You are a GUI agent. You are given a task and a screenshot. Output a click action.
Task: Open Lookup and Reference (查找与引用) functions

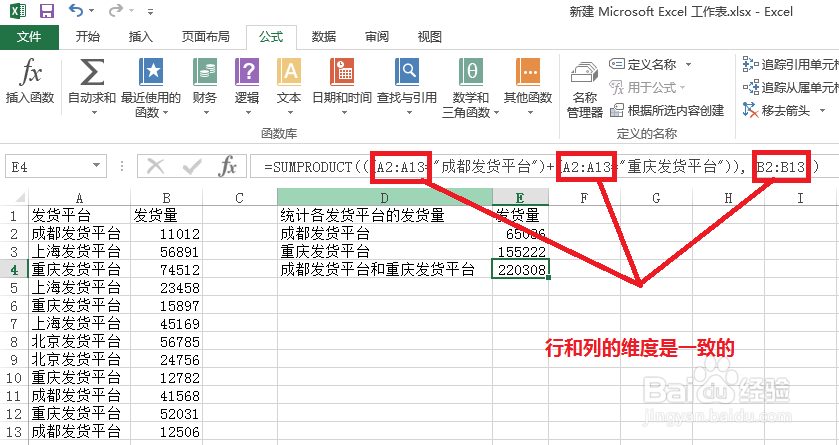(x=407, y=87)
